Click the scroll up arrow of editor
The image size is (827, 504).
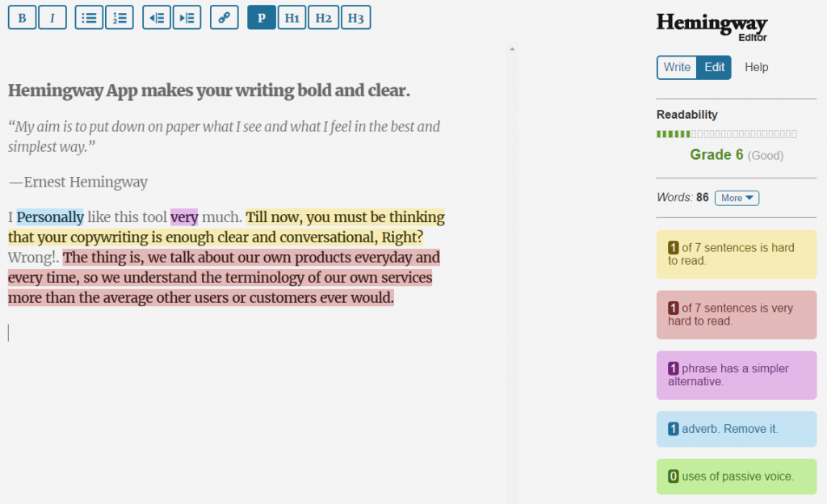[512, 50]
